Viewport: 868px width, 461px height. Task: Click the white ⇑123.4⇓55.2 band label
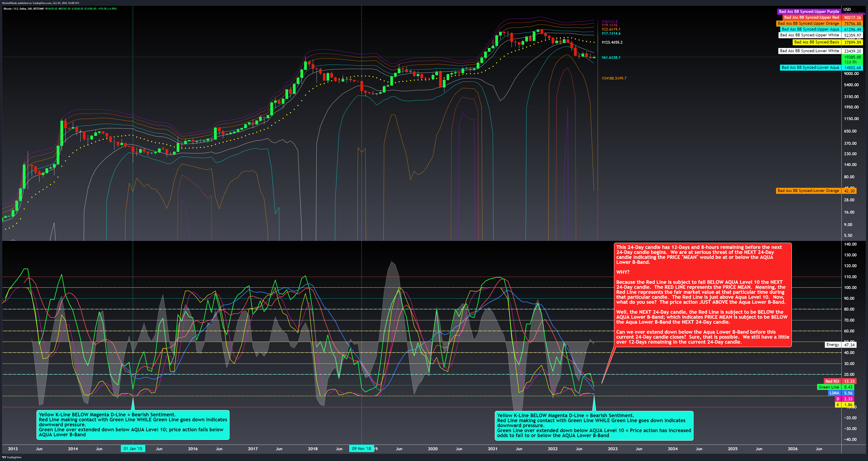612,43
